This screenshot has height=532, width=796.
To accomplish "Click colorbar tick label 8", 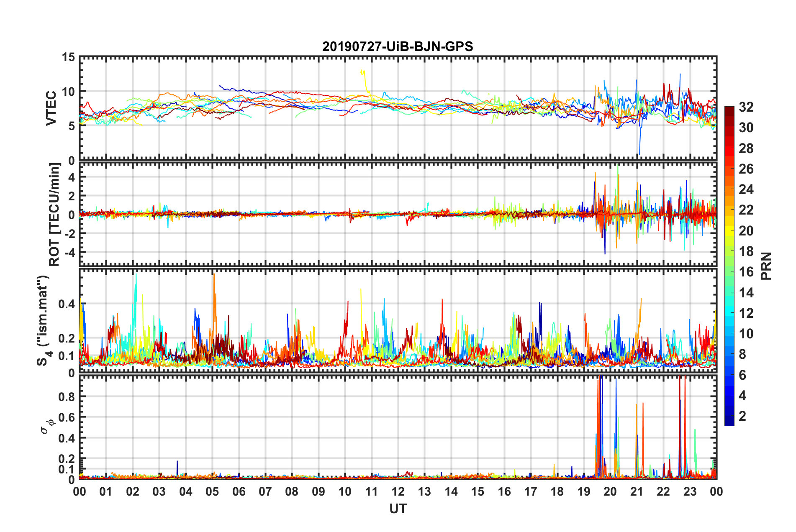I will coord(742,354).
